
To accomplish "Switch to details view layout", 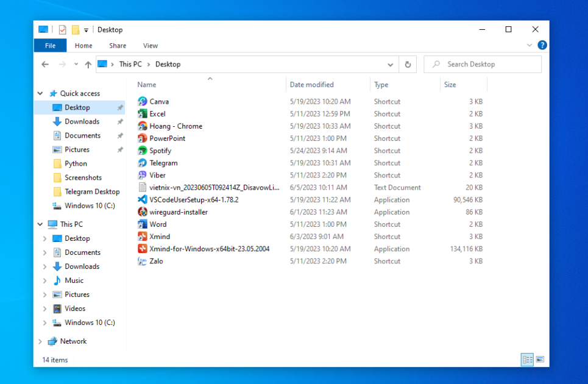I will click(x=527, y=360).
